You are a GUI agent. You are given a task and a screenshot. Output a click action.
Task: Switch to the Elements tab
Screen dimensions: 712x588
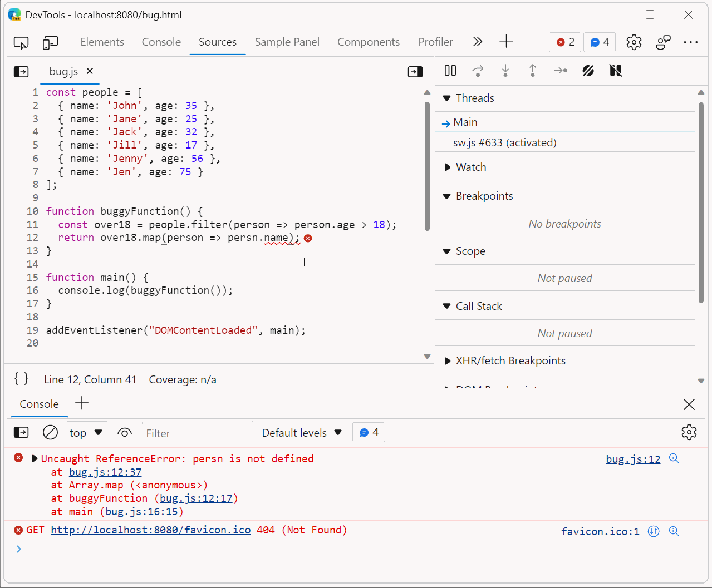pyautogui.click(x=102, y=42)
